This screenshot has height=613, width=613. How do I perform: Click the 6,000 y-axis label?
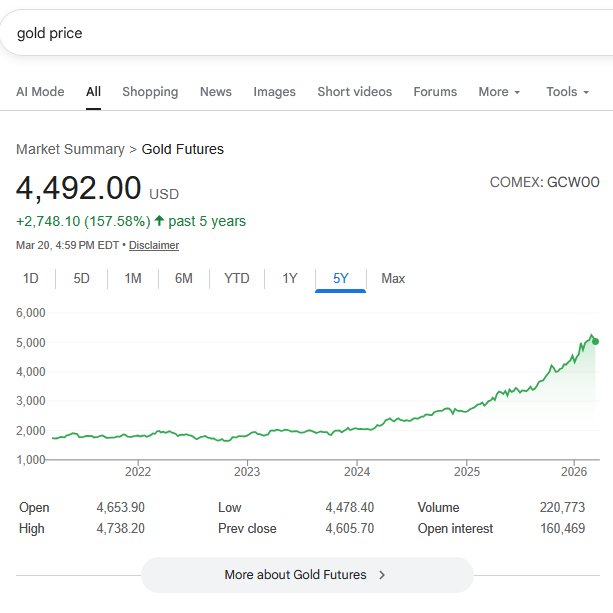point(31,313)
